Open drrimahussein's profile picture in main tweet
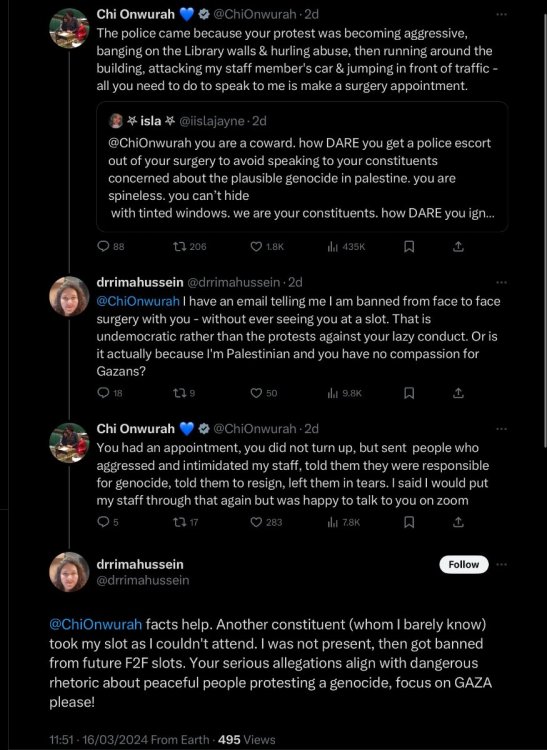This screenshot has height=750, width=547. [x=69, y=572]
